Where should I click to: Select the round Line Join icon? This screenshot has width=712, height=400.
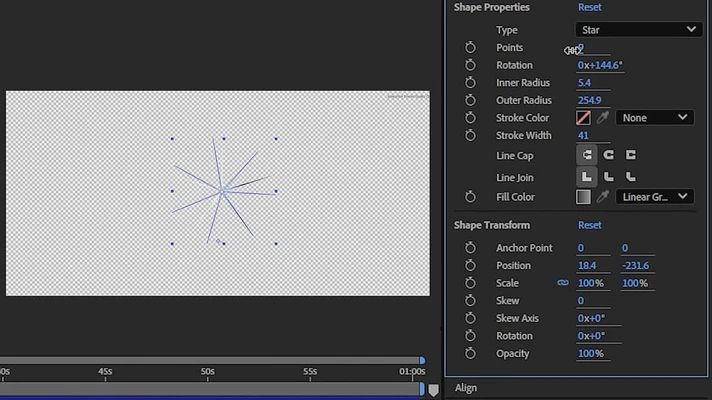click(x=608, y=177)
